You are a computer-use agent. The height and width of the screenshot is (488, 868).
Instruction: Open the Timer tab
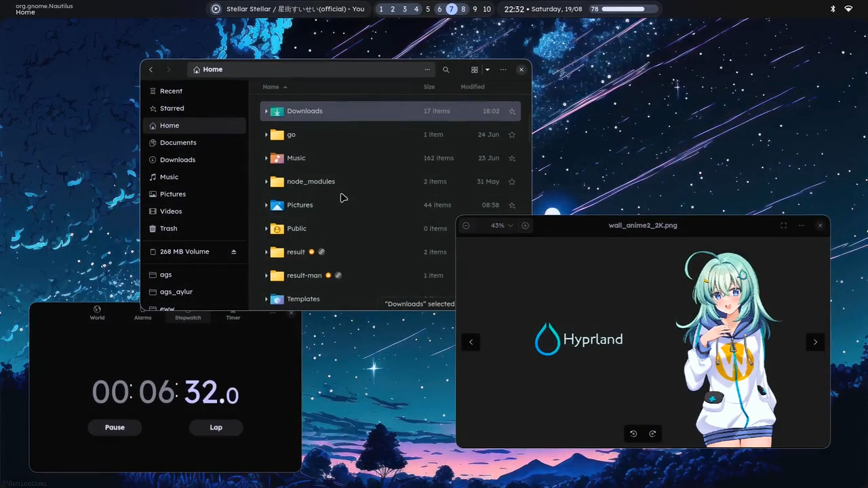tap(233, 312)
